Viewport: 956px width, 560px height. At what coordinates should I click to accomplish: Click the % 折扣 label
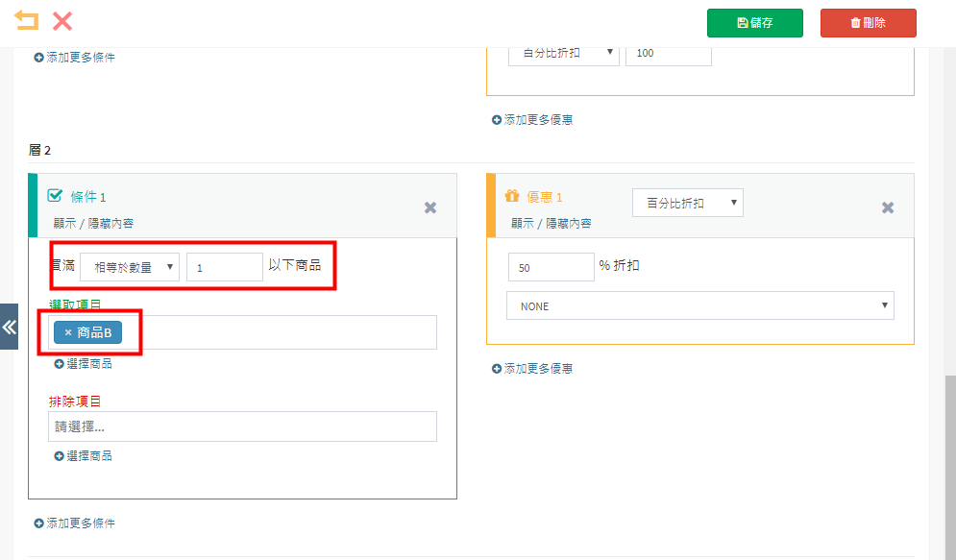coord(619,266)
